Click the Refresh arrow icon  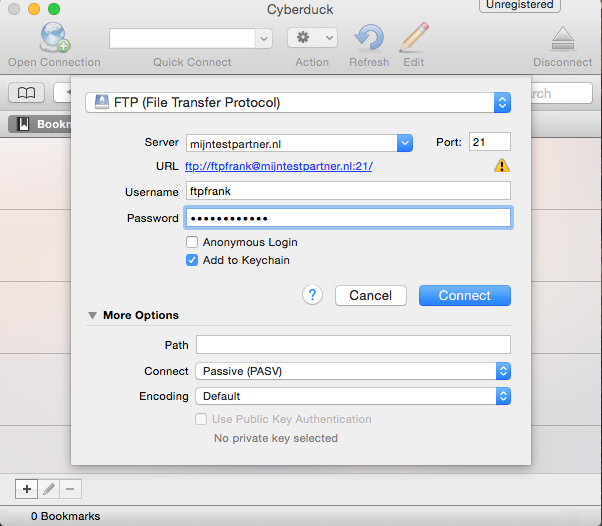pos(369,37)
